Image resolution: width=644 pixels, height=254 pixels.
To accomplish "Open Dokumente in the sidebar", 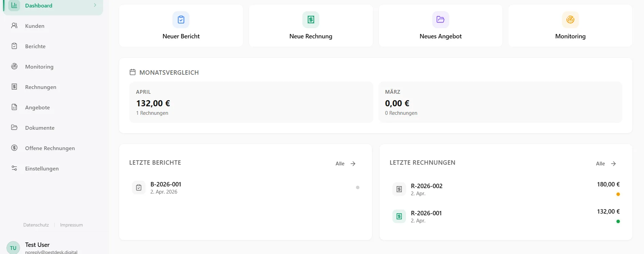I will [x=40, y=128].
